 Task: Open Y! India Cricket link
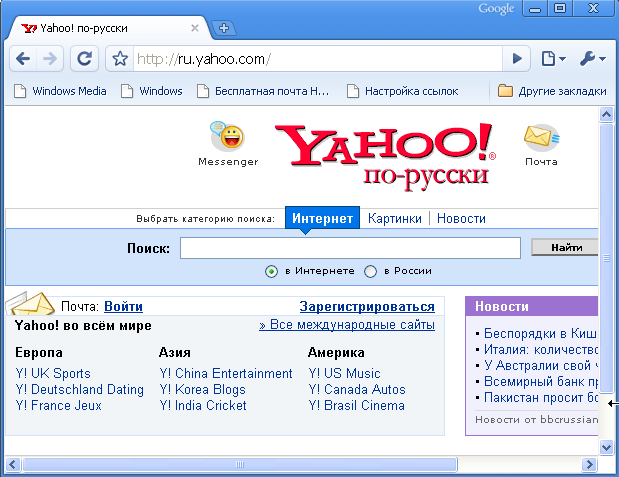tap(203, 406)
